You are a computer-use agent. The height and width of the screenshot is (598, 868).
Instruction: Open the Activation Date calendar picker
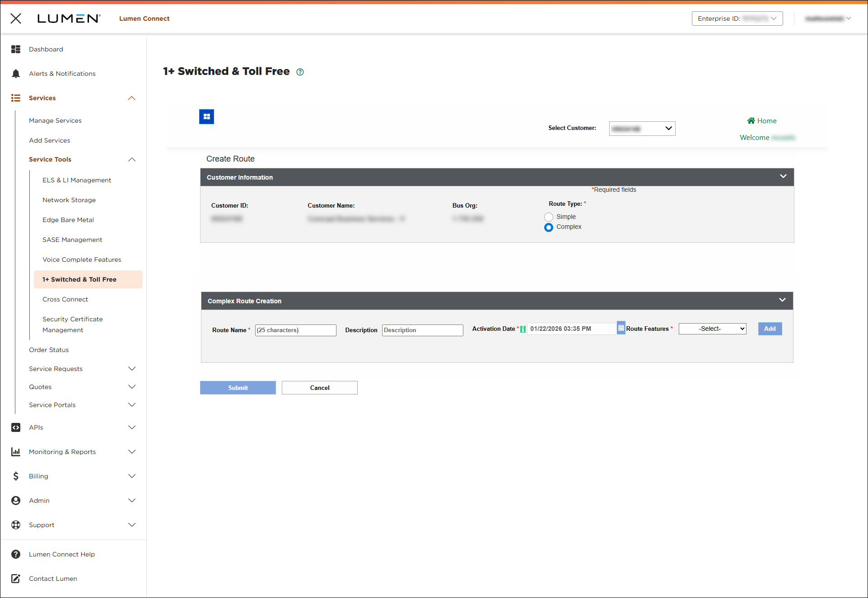coord(621,328)
